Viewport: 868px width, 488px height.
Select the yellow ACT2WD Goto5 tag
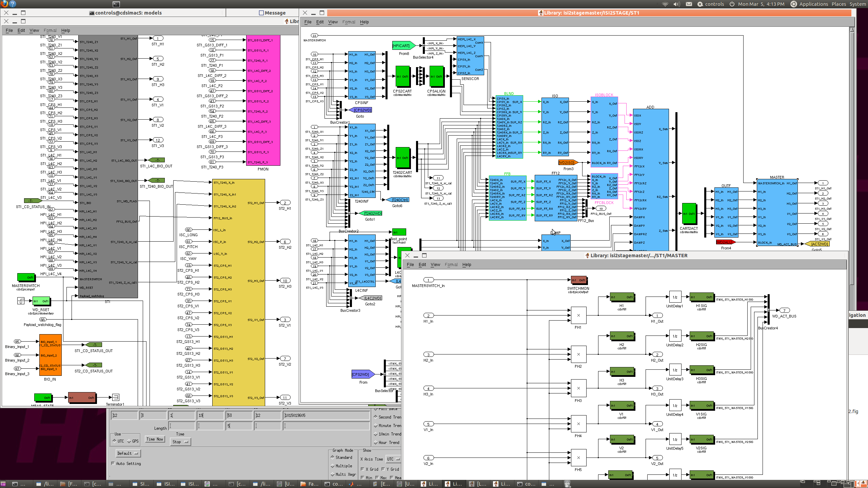[x=817, y=244]
